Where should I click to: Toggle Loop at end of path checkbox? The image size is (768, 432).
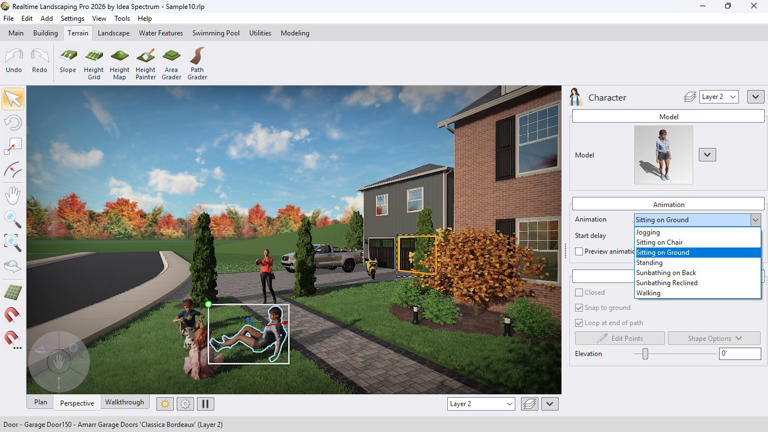click(x=579, y=323)
